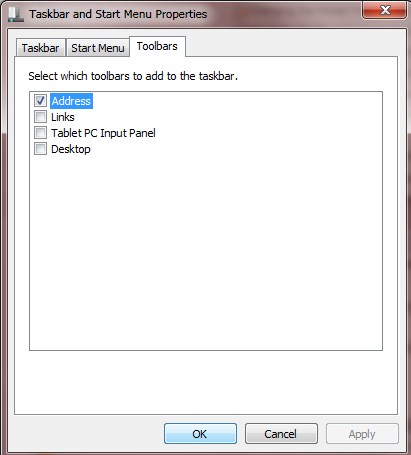Check the Tablet PC Input Panel checkbox
The image size is (411, 455).
click(x=40, y=133)
